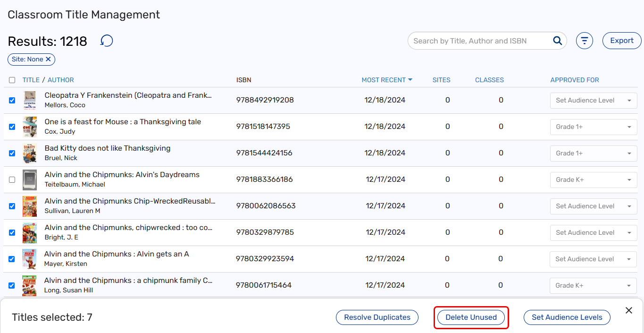Click author name Mellors, Coco
The height and width of the screenshot is (333, 644).
coord(65,105)
